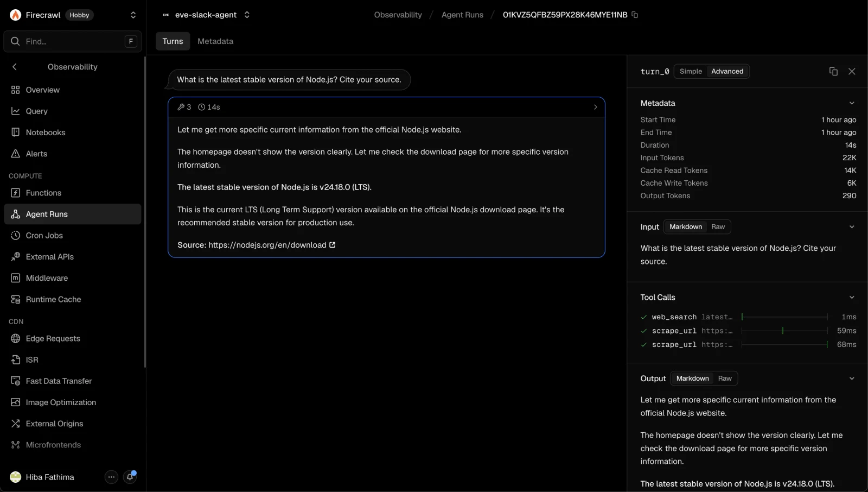Open the nodejs.org/en/download source link
This screenshot has width=868, height=492.
[272, 245]
